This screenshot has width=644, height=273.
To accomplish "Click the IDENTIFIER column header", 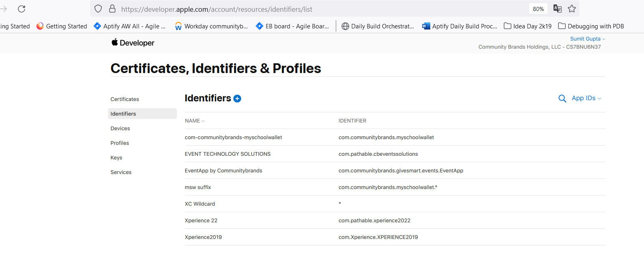I will [x=352, y=121].
